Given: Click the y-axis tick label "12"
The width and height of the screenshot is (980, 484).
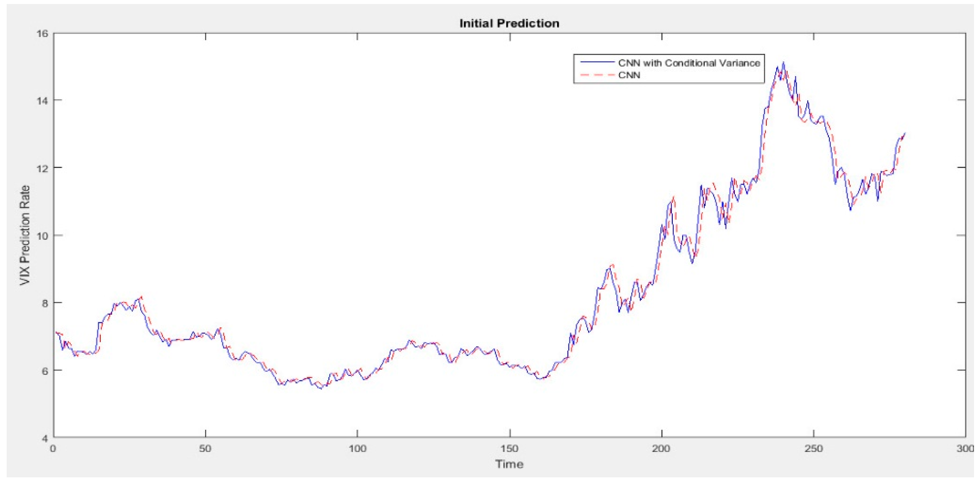Looking at the screenshot, I should (x=42, y=168).
